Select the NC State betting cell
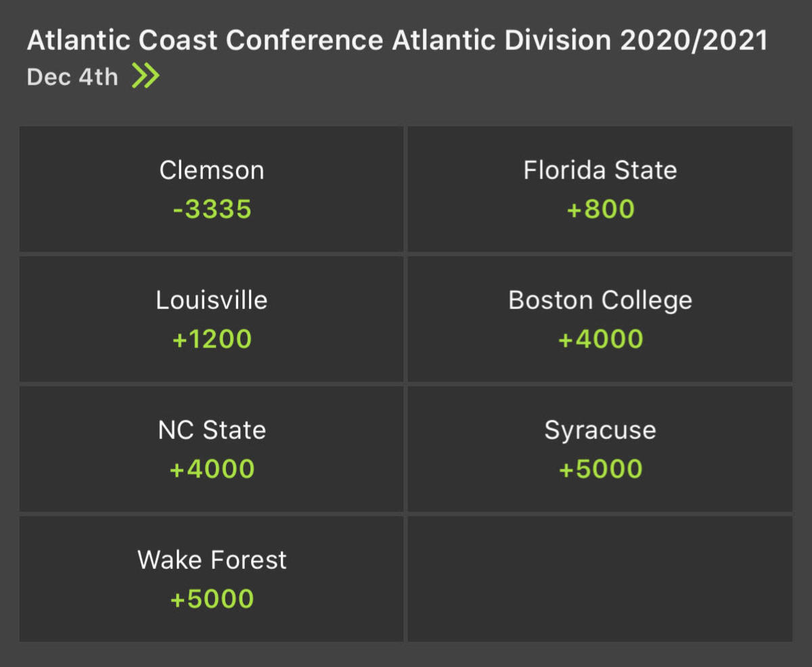Image resolution: width=812 pixels, height=667 pixels. click(x=211, y=448)
